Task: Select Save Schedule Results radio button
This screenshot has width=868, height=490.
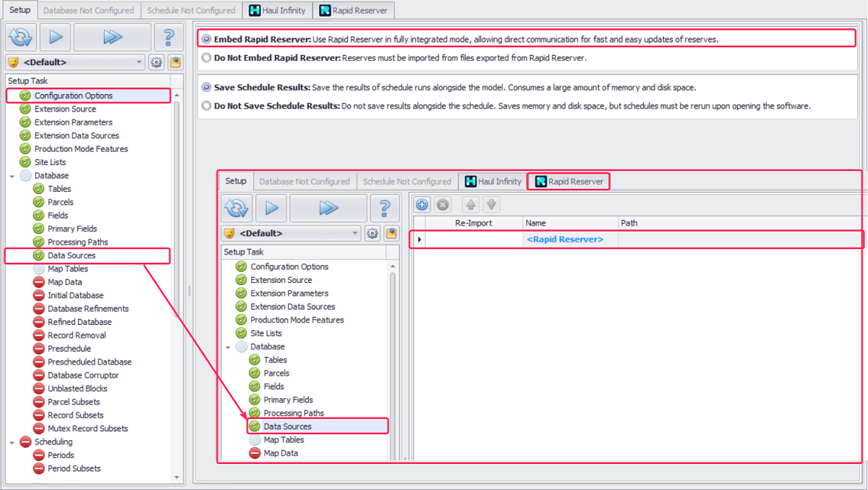Action: coord(207,88)
